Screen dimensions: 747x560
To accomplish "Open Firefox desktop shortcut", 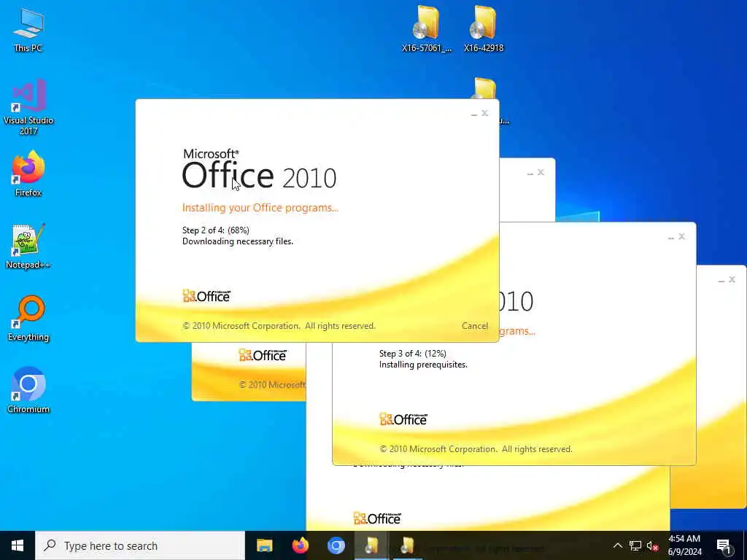I will [x=28, y=174].
